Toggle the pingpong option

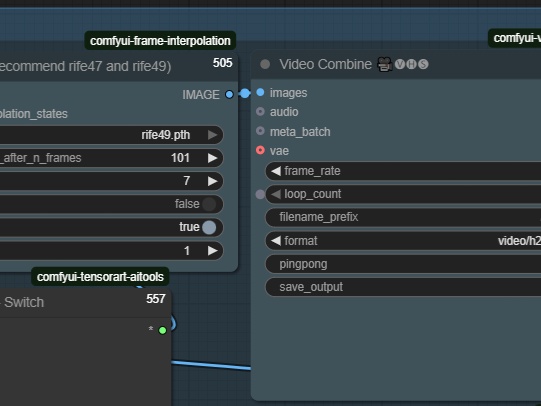click(x=403, y=264)
